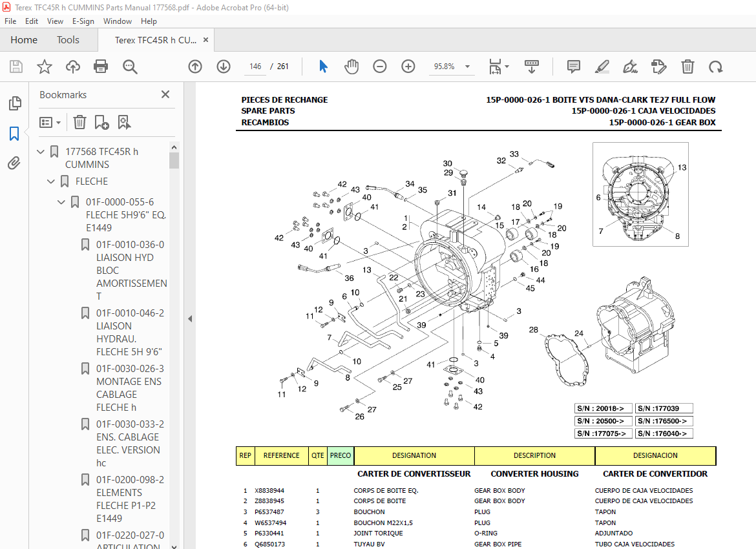Click the page number field showing 146
The height and width of the screenshot is (549, 756).
pyautogui.click(x=255, y=67)
